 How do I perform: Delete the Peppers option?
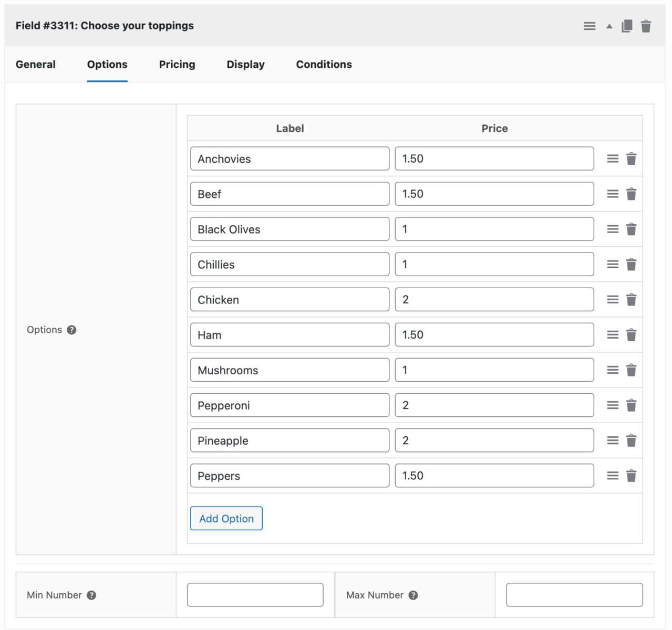coord(631,476)
